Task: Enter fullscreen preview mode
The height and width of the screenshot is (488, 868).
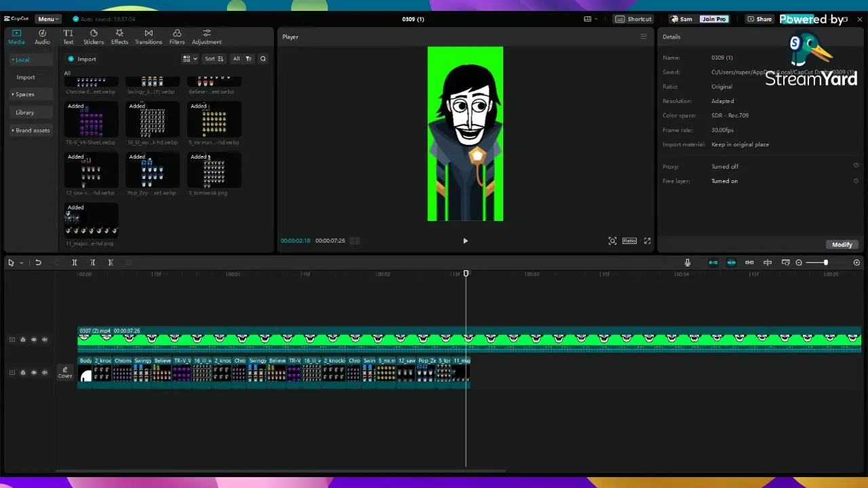Action: [x=647, y=241]
